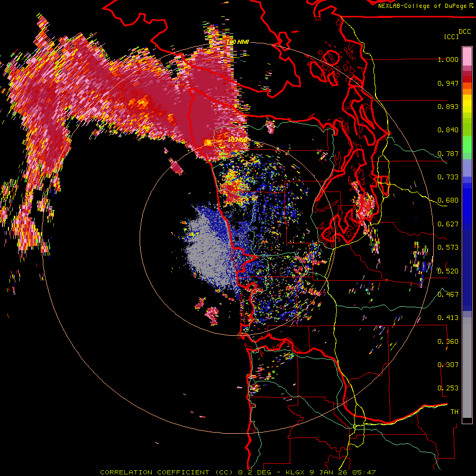Click the DCC label above the color scale
The image size is (476, 476).
[464, 32]
